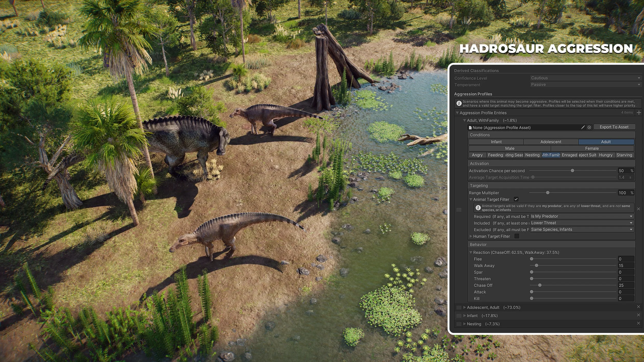Open the Confidence Level dropdown

point(585,78)
